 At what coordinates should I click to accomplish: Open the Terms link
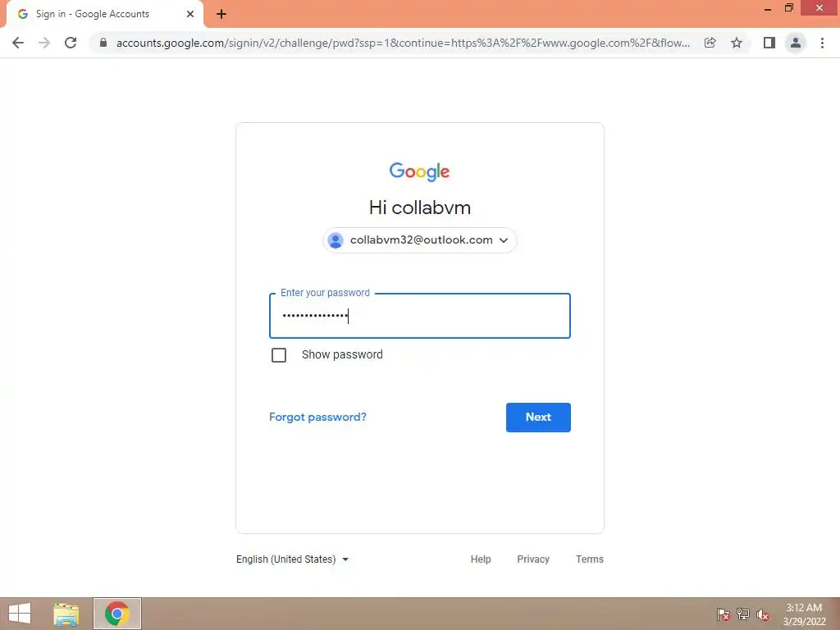[x=589, y=559]
